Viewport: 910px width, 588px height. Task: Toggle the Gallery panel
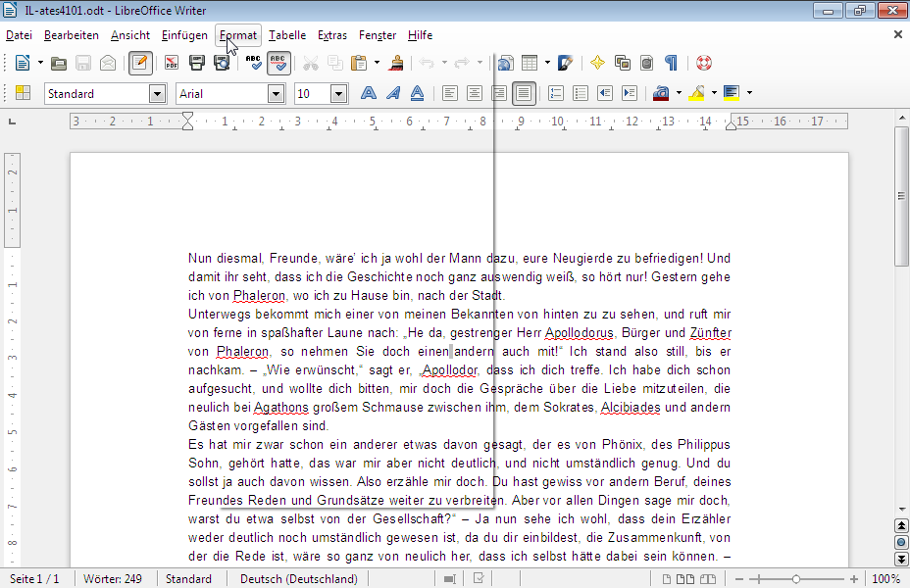click(623, 63)
